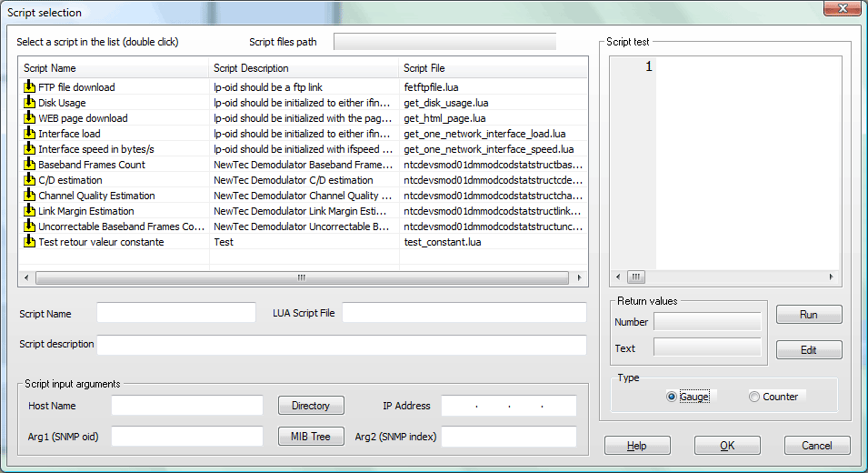Sort list by Script File column header

pyautogui.click(x=493, y=68)
